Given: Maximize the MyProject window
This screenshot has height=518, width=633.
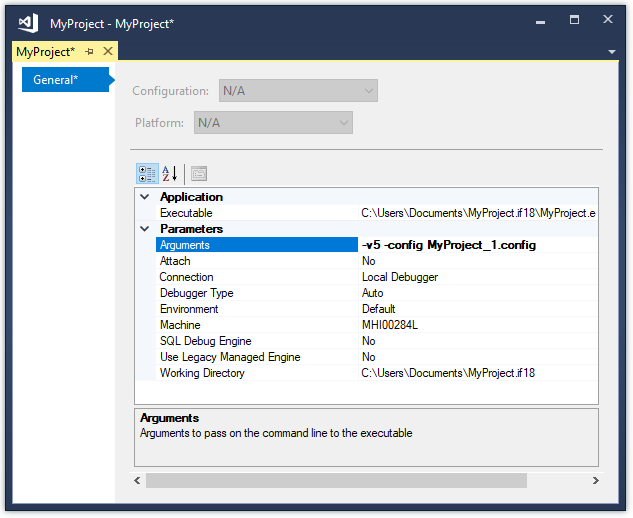Looking at the screenshot, I should point(574,20).
